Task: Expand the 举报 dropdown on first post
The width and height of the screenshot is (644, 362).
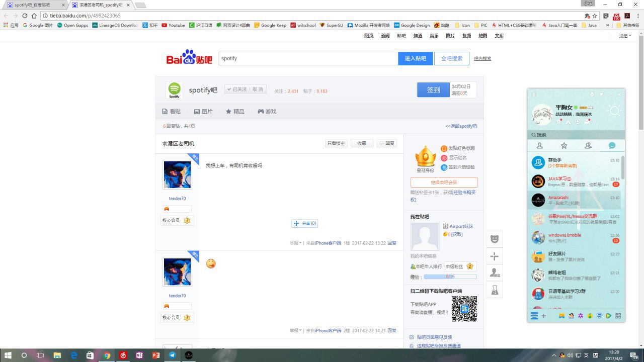Action: (295, 243)
